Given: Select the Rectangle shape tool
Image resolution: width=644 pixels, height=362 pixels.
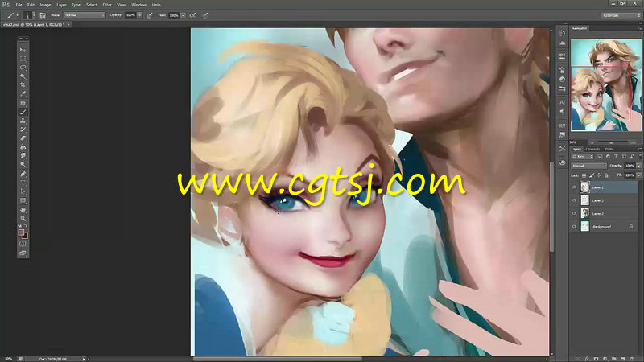Looking at the screenshot, I should [23, 200].
